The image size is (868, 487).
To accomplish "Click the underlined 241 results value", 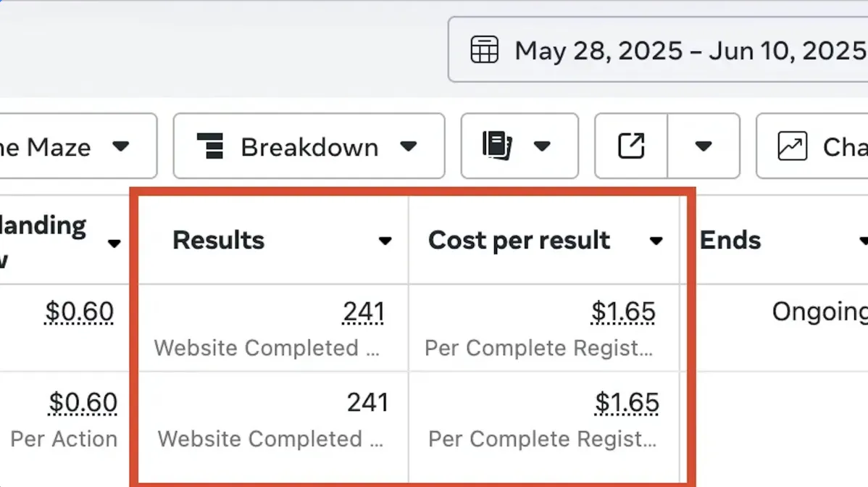I will [364, 312].
